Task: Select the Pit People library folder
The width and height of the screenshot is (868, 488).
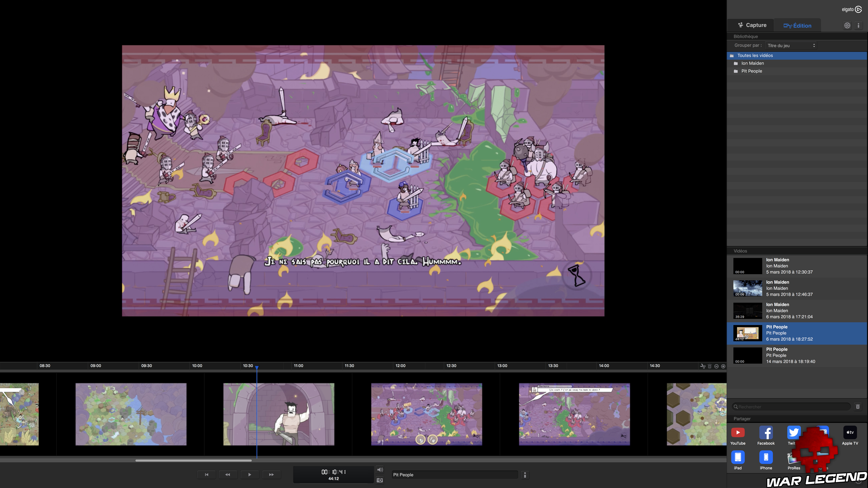Action: (x=751, y=71)
